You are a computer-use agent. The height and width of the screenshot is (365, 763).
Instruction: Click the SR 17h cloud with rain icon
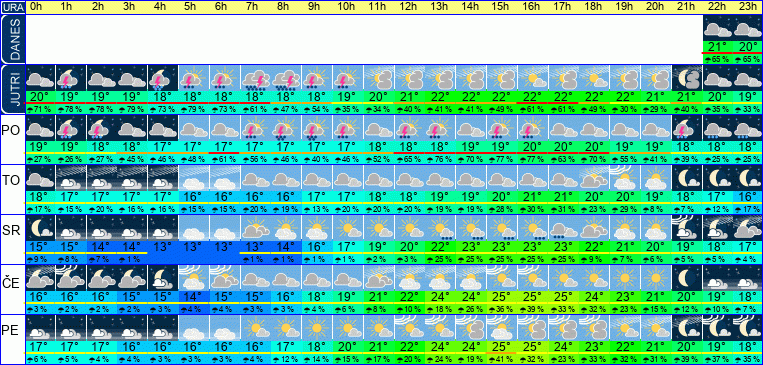(x=563, y=228)
